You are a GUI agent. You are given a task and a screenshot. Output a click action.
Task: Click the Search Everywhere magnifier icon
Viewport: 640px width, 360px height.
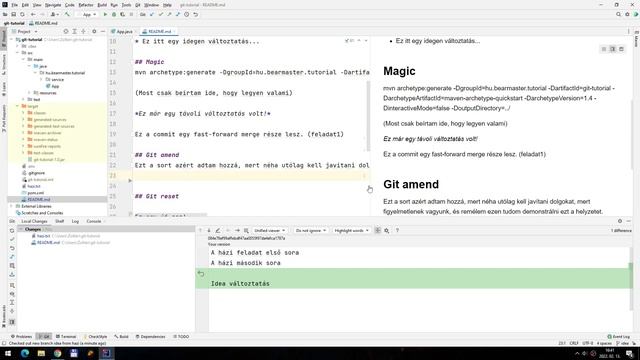coord(618,14)
